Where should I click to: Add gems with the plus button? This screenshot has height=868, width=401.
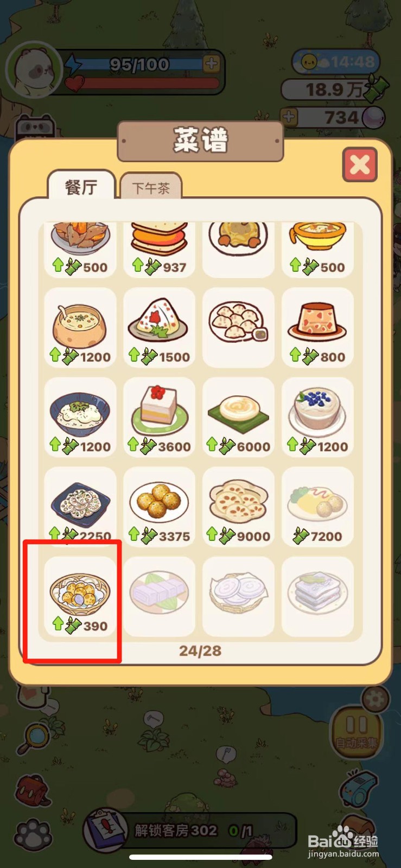pyautogui.click(x=289, y=117)
